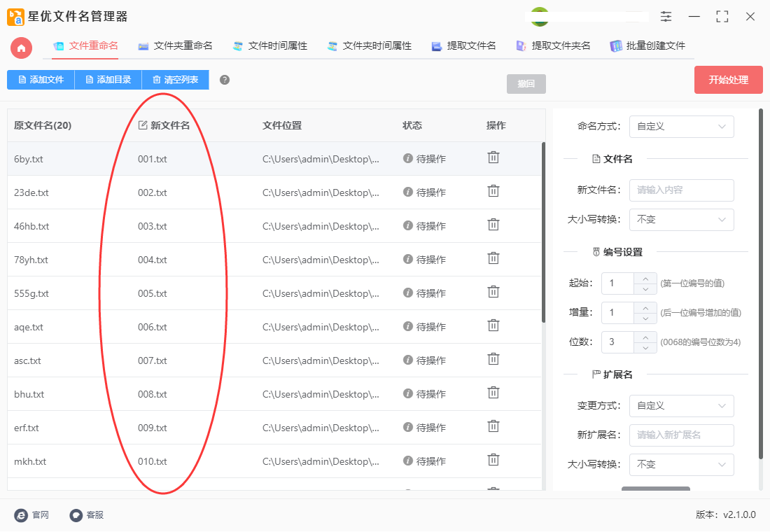Open the 提取文件夹名 tab
The width and height of the screenshot is (770, 532).
coord(553,46)
